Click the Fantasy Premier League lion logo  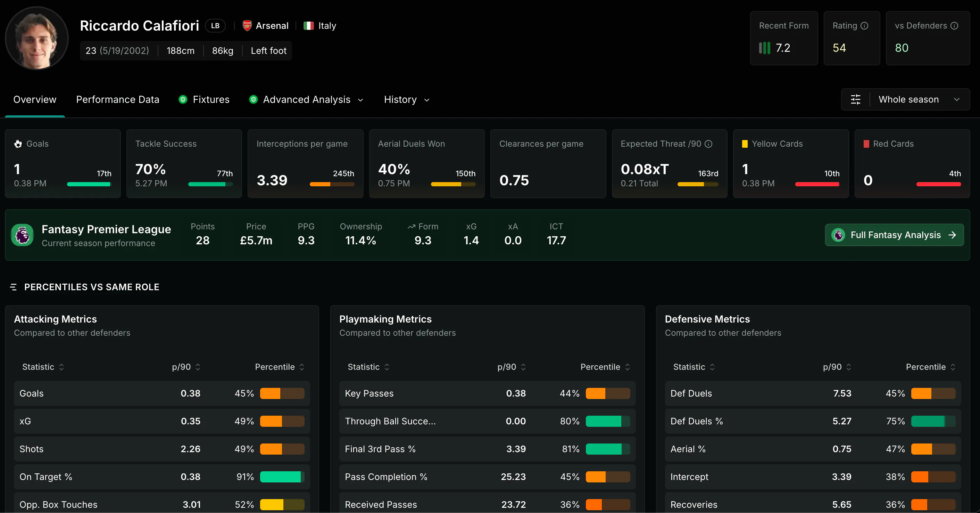(x=22, y=235)
